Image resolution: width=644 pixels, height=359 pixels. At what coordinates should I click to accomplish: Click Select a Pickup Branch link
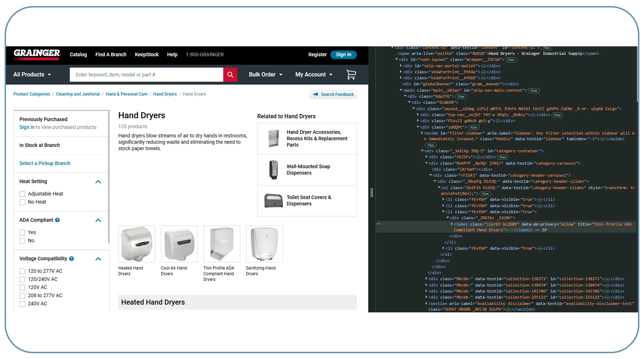[x=45, y=163]
